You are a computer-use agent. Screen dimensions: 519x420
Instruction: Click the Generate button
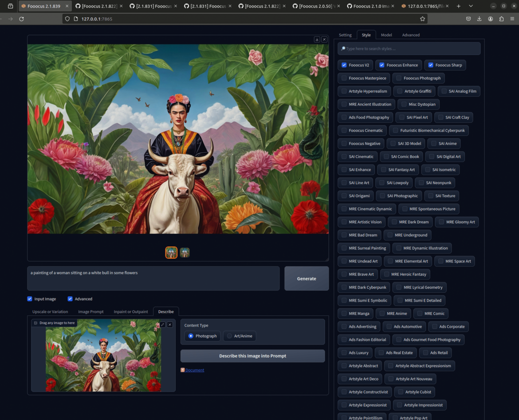click(x=307, y=279)
